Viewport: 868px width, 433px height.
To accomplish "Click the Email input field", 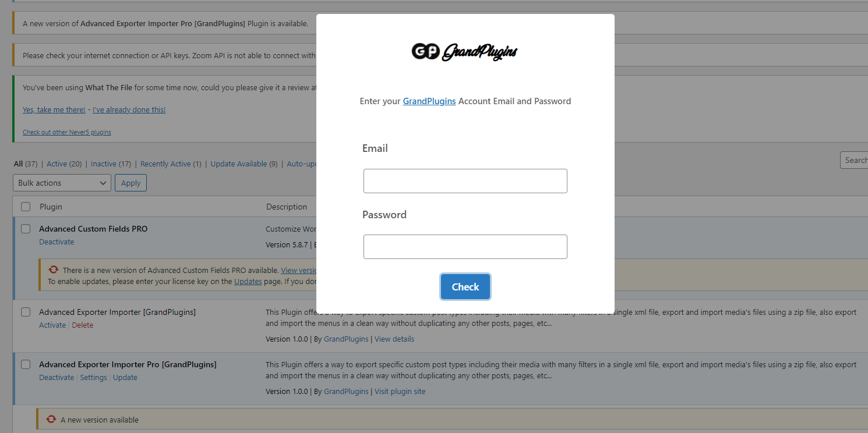I will [465, 180].
